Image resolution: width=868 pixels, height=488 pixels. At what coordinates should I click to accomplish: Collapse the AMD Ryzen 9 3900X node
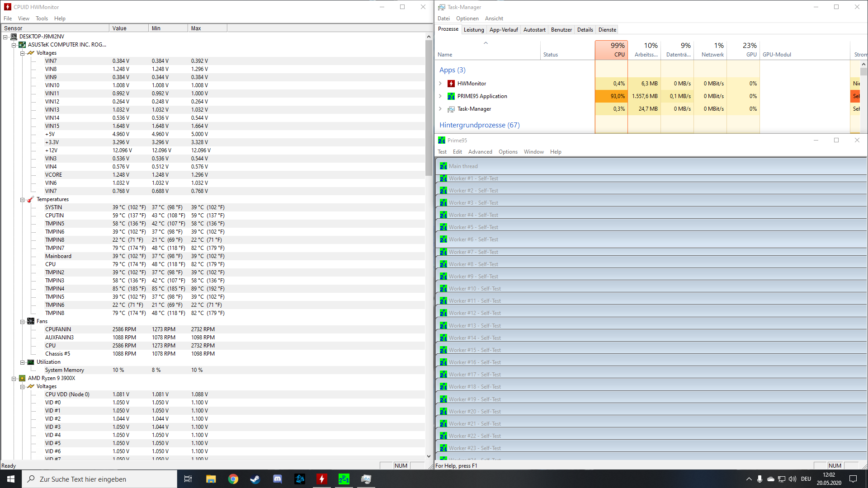(x=14, y=378)
